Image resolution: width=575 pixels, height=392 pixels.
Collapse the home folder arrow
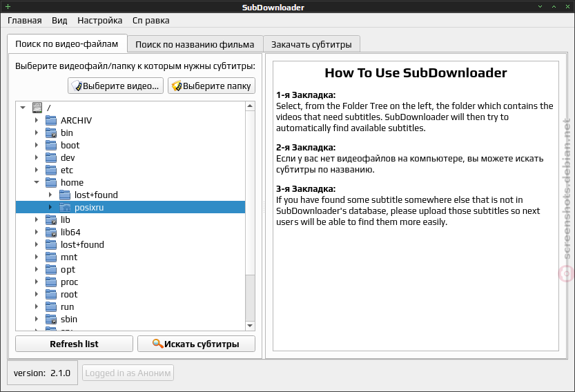tap(37, 182)
